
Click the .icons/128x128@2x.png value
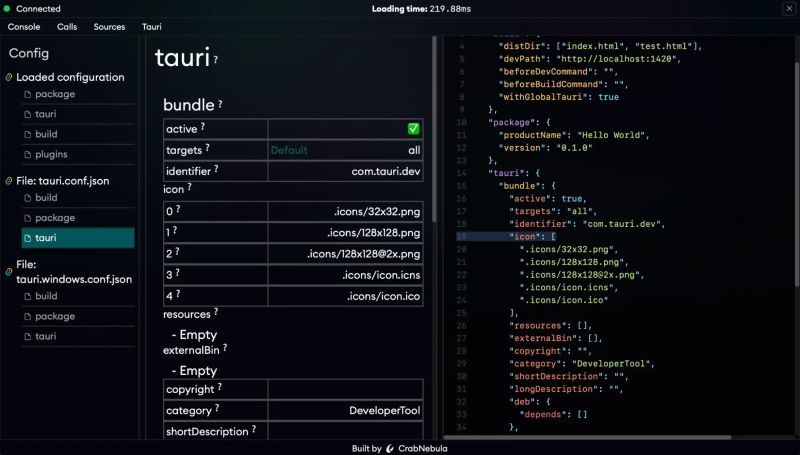click(363, 254)
